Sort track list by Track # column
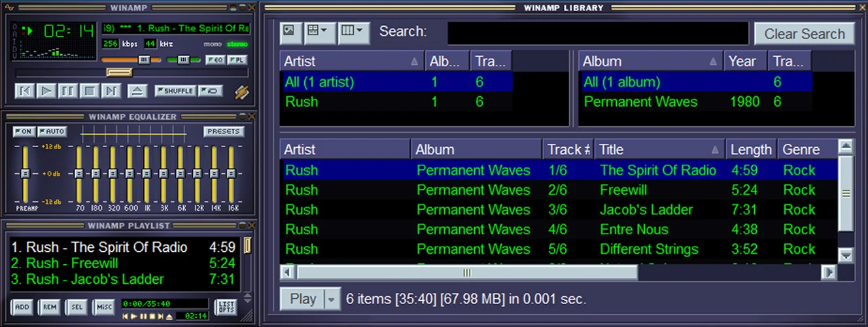This screenshot has height=327, width=868. (568, 150)
